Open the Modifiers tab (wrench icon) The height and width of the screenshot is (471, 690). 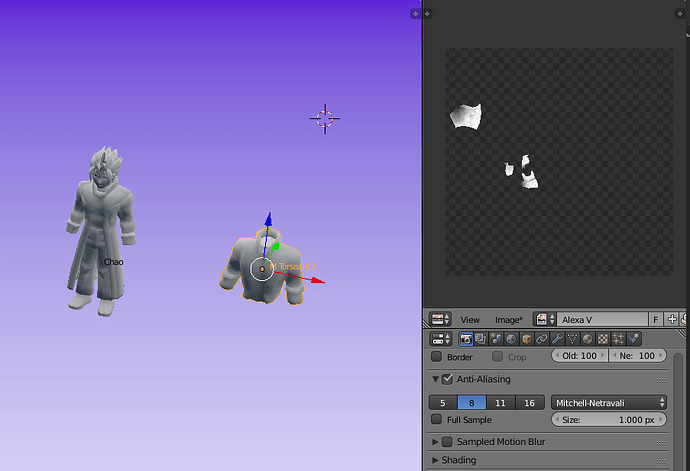coord(557,339)
